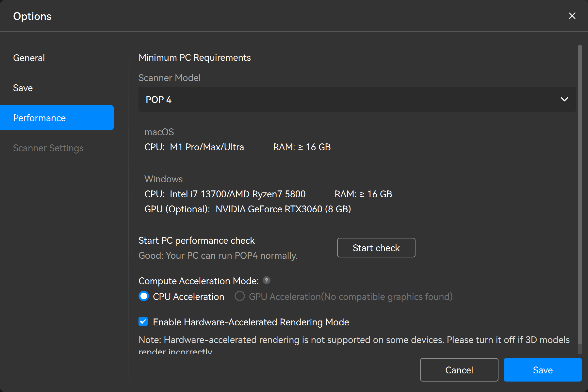Viewport: 588px width, 392px height.
Task: Select GPU Acceleration radio option
Action: coord(240,296)
